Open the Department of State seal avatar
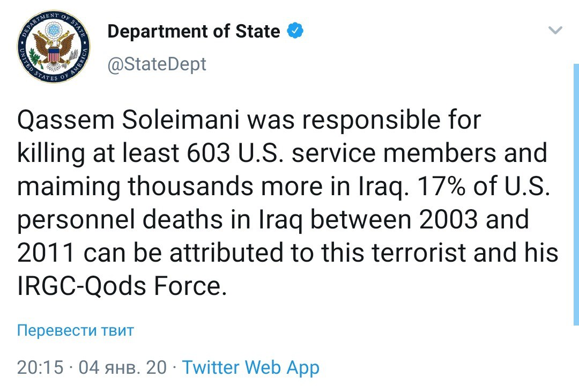 click(x=54, y=46)
